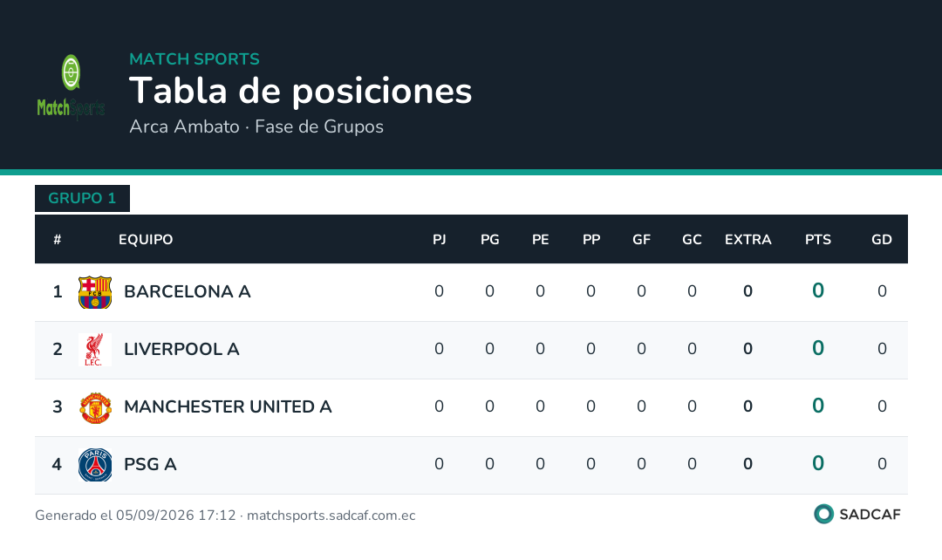Open the LIVERPOOL A team name

(x=181, y=349)
